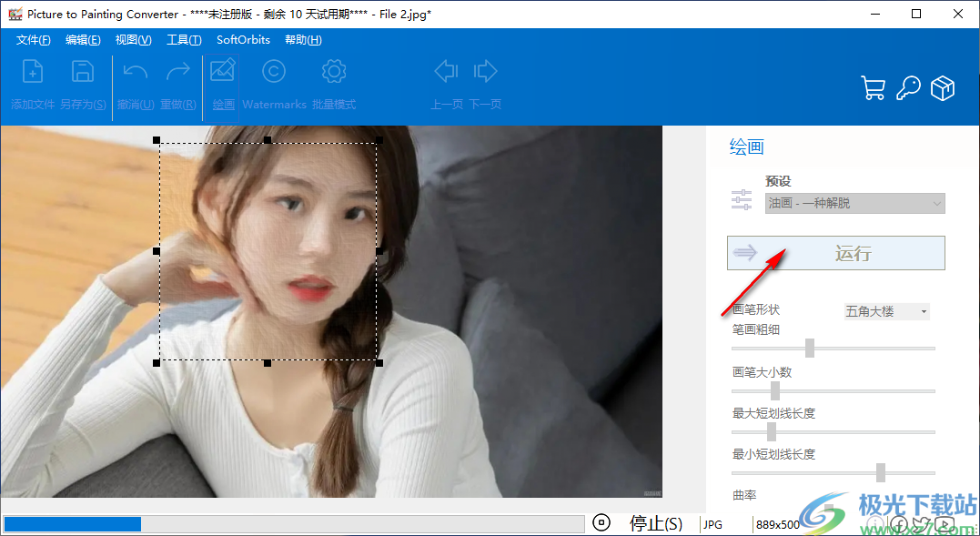Click the top-left selection handle

point(157,140)
